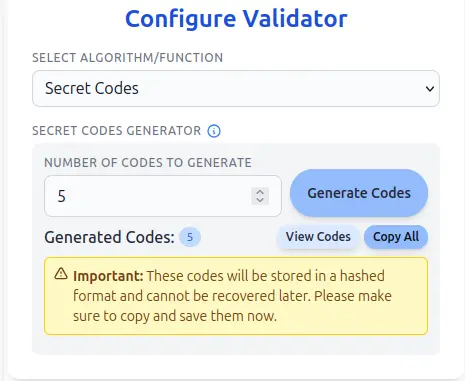This screenshot has height=381, width=465.
Task: Click the Configure Validator heading
Action: click(236, 18)
